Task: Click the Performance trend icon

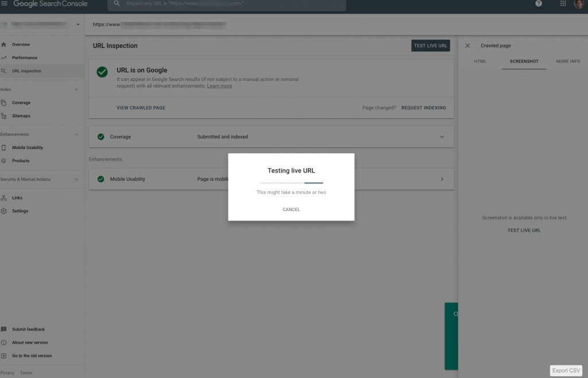Action: (x=4, y=57)
